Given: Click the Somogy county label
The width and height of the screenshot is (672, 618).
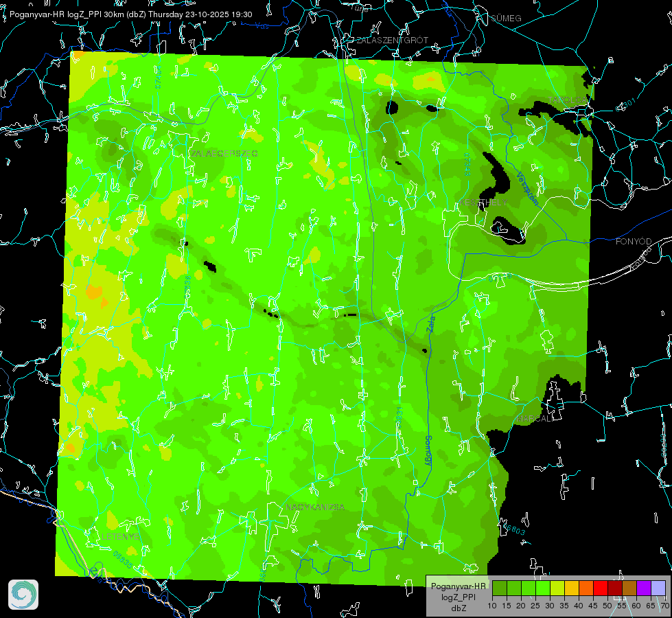Looking at the screenshot, I should pos(428,450).
